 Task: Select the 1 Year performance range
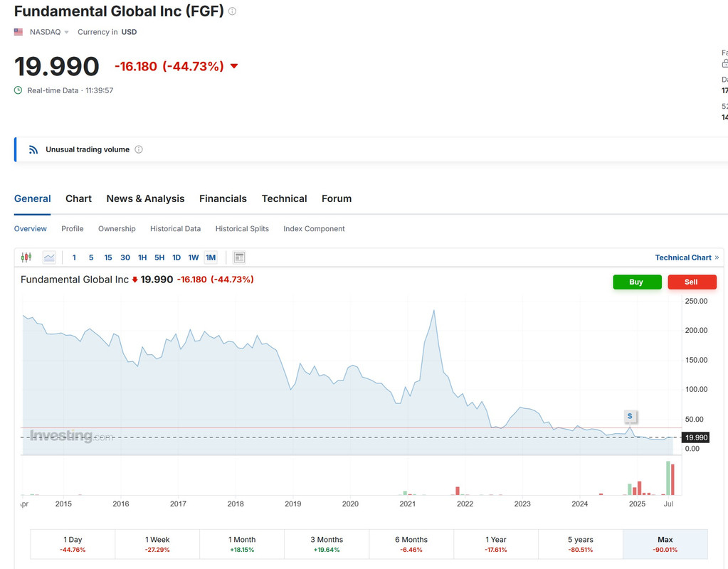[496, 544]
